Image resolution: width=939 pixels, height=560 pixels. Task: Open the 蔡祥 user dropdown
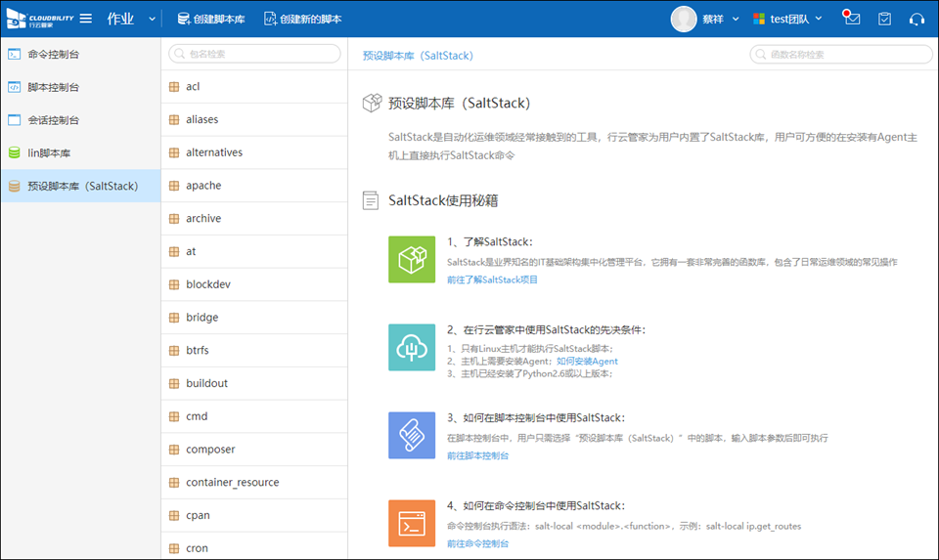point(721,20)
